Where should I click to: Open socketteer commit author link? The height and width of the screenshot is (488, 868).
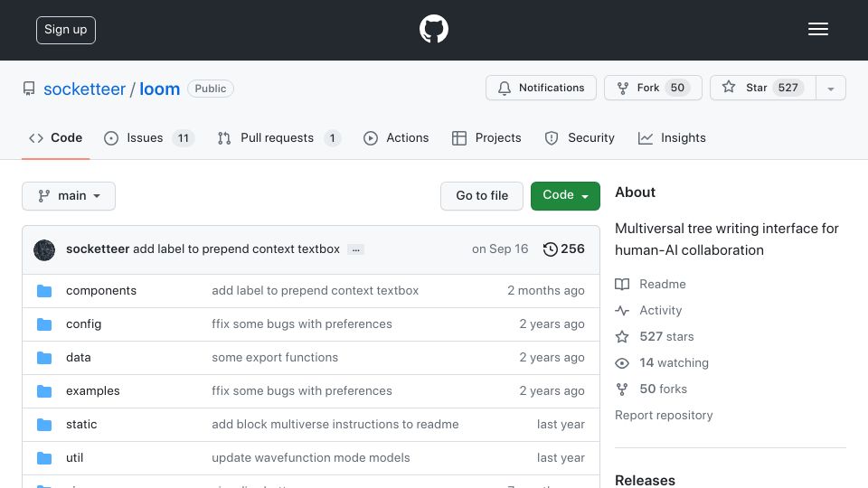click(98, 249)
